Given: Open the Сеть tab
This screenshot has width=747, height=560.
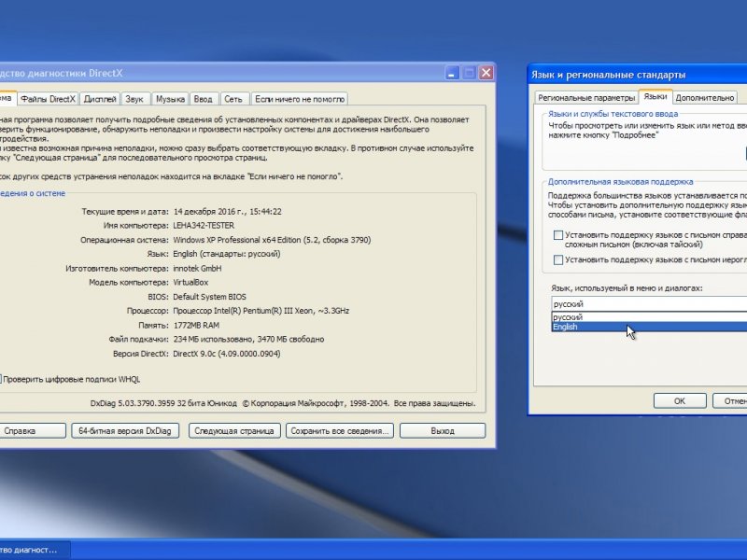Looking at the screenshot, I should coord(233,99).
